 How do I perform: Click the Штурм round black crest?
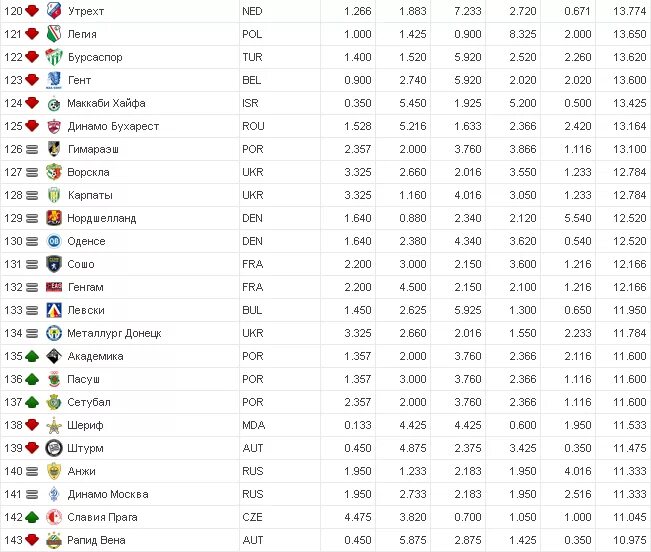tap(54, 448)
